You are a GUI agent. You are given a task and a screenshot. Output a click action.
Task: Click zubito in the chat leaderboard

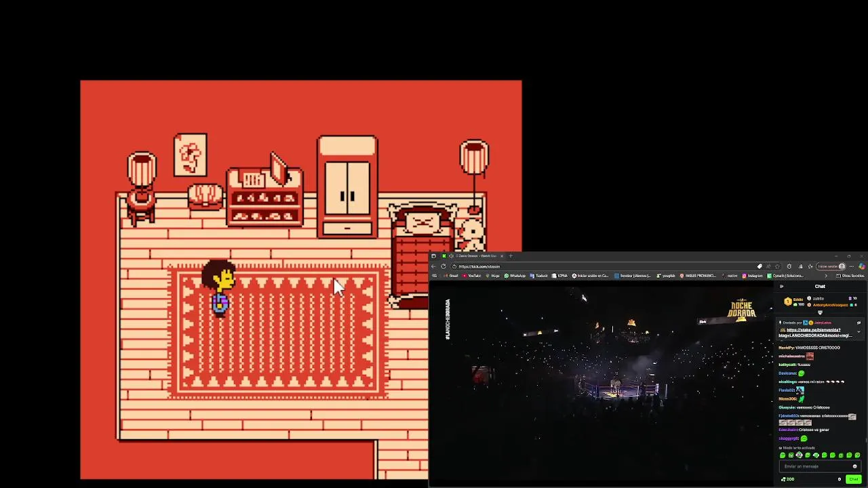pos(818,298)
